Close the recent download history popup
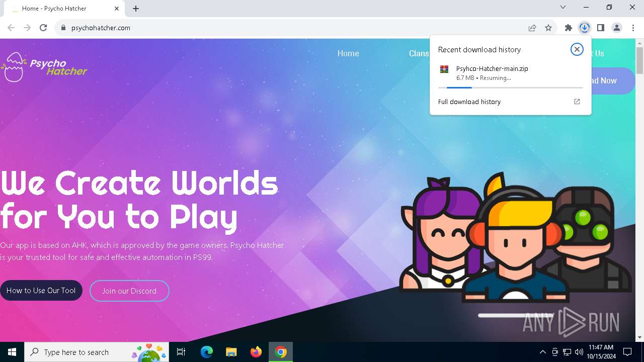 point(577,49)
